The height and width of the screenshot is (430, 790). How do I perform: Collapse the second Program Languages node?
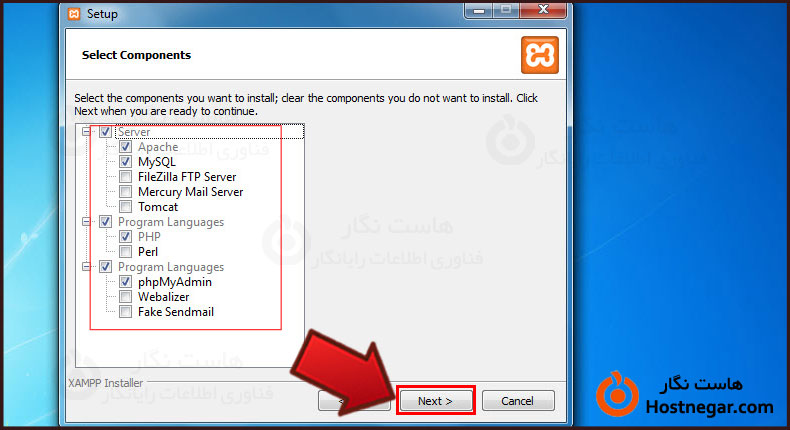pyautogui.click(x=87, y=267)
